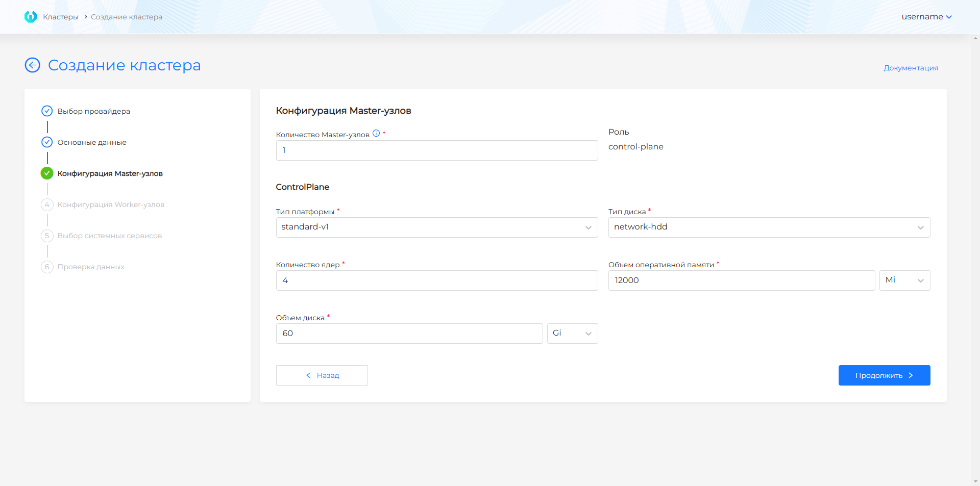Open the disk size unit Gi dropdown
The height and width of the screenshot is (486, 980).
tap(572, 334)
